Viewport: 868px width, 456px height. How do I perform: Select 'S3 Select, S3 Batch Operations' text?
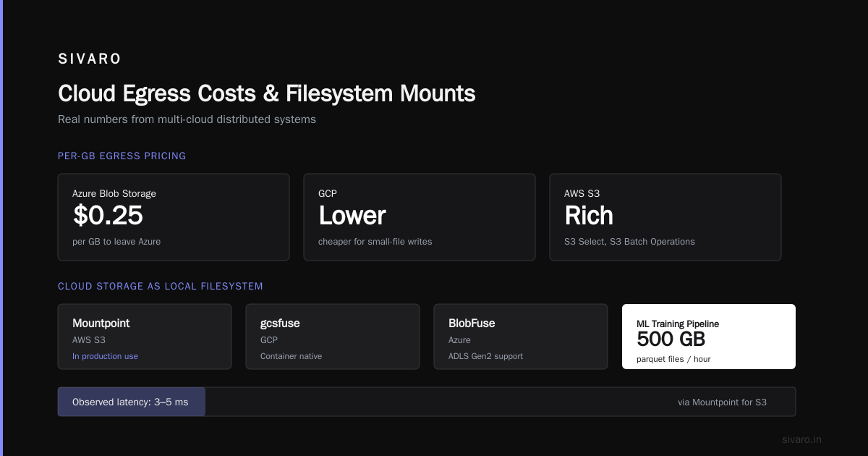pos(629,242)
